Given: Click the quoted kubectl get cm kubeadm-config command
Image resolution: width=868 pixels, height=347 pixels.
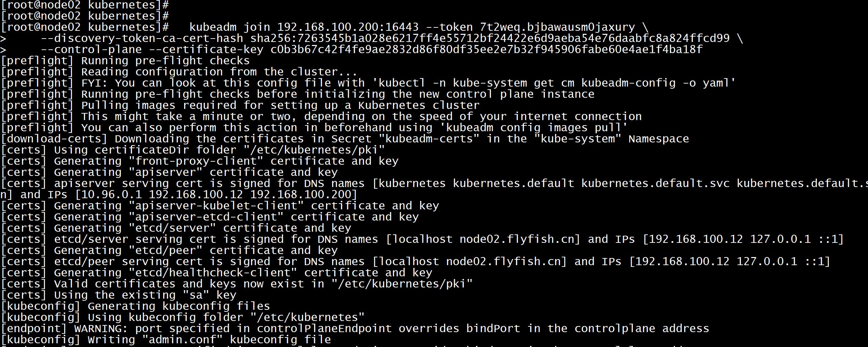Looking at the screenshot, I should 557,83.
